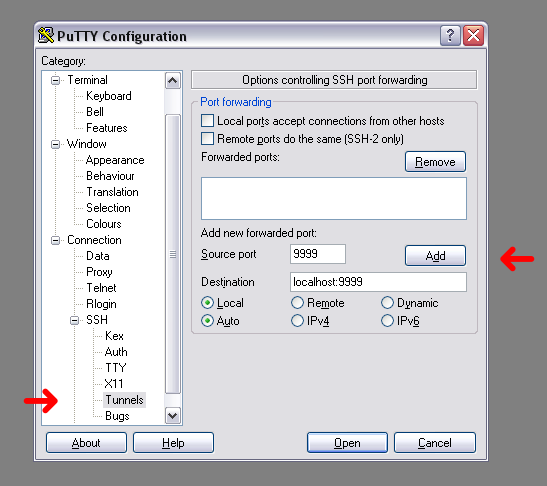The width and height of the screenshot is (547, 486).
Task: Select the IPv4 radio button
Action: (x=297, y=321)
